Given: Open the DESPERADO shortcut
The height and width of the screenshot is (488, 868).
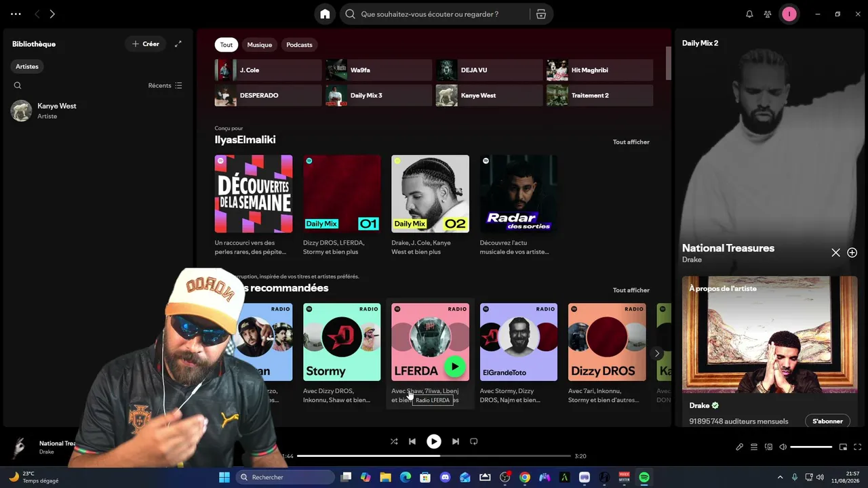Looking at the screenshot, I should tap(269, 96).
